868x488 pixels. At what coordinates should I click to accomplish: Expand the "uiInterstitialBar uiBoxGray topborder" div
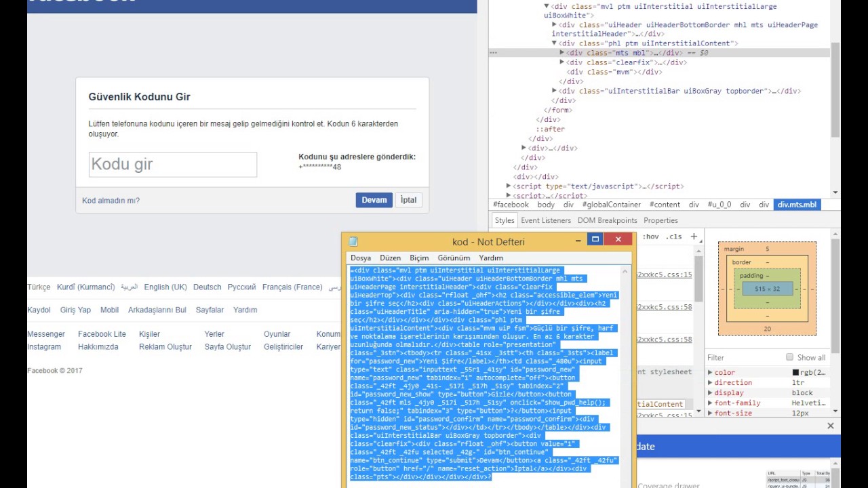tap(554, 91)
